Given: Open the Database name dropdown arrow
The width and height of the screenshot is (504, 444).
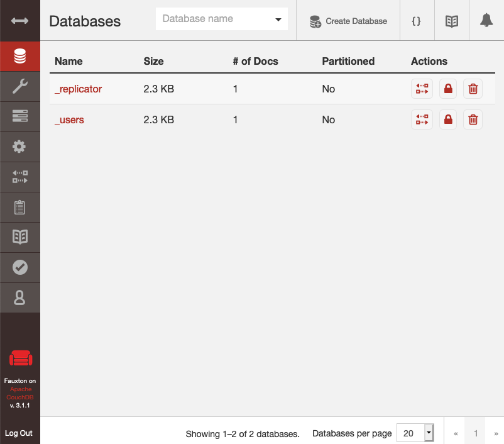Looking at the screenshot, I should [x=278, y=20].
